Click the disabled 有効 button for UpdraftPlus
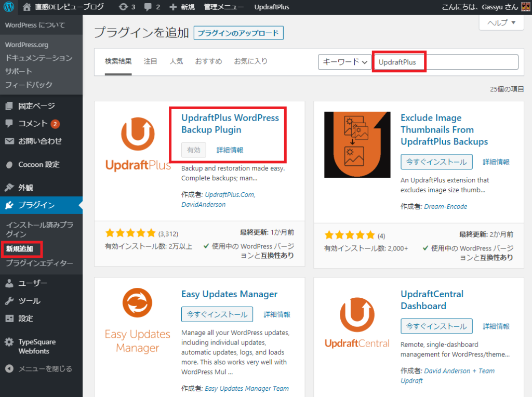The width and height of the screenshot is (532, 397). click(x=194, y=150)
